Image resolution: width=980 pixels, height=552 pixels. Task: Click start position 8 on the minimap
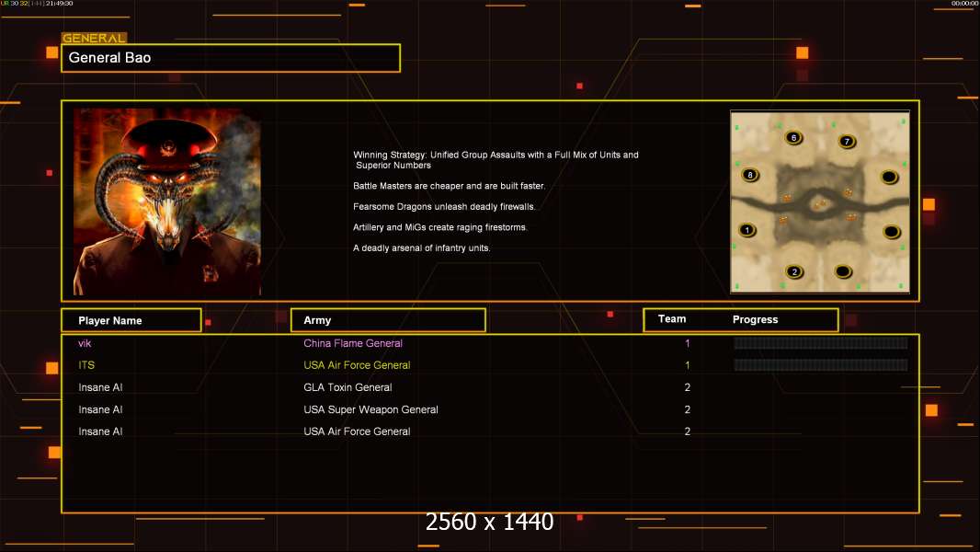coord(750,175)
